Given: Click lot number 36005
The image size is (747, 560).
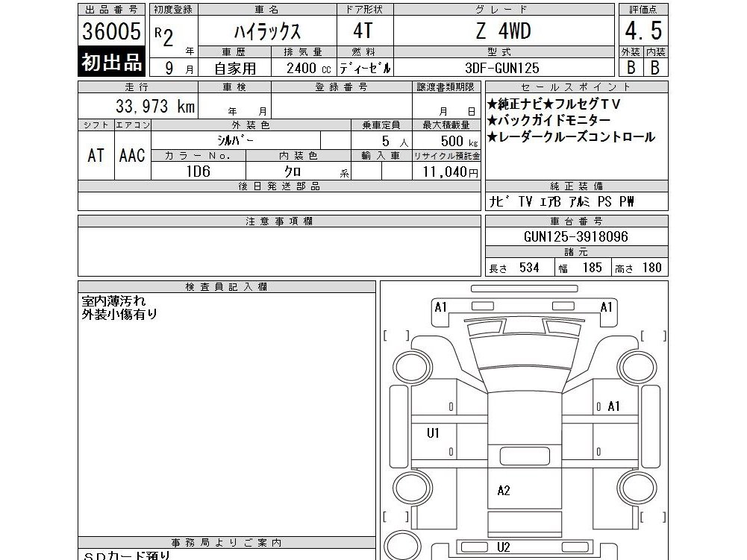Looking at the screenshot, I should point(111,31).
